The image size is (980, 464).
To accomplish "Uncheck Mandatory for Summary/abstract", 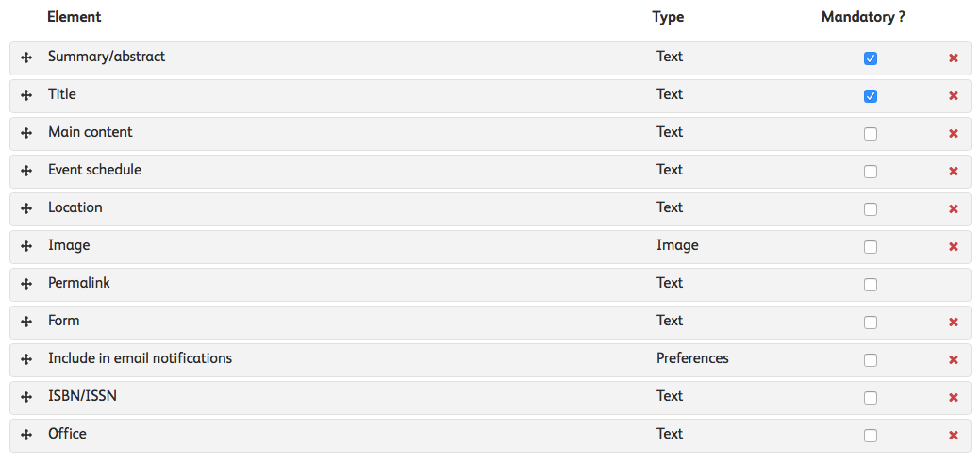I will click(x=871, y=58).
